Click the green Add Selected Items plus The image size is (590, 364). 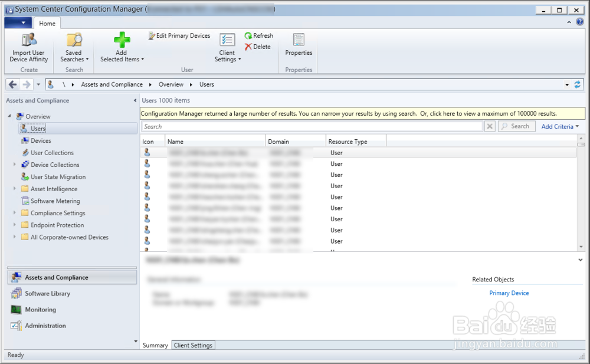tap(122, 40)
